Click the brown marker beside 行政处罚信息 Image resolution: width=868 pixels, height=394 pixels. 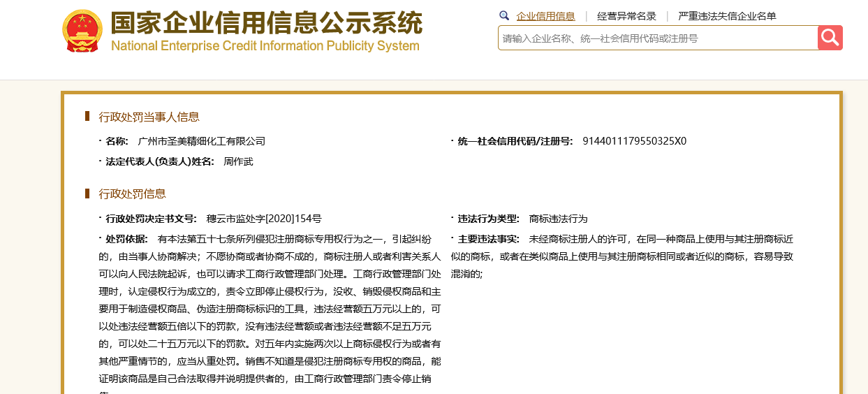coord(87,193)
